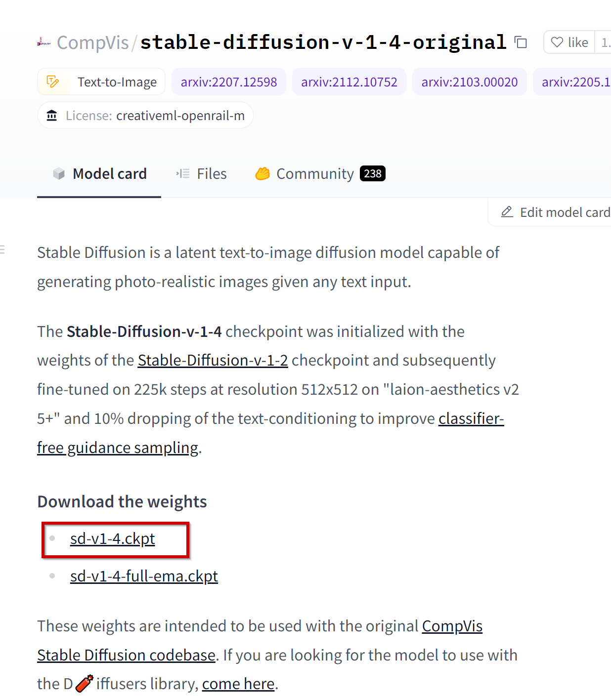This screenshot has height=700, width=611.
Task: Download sd-v1-4-full-ema.ckpt weights file
Action: (144, 576)
